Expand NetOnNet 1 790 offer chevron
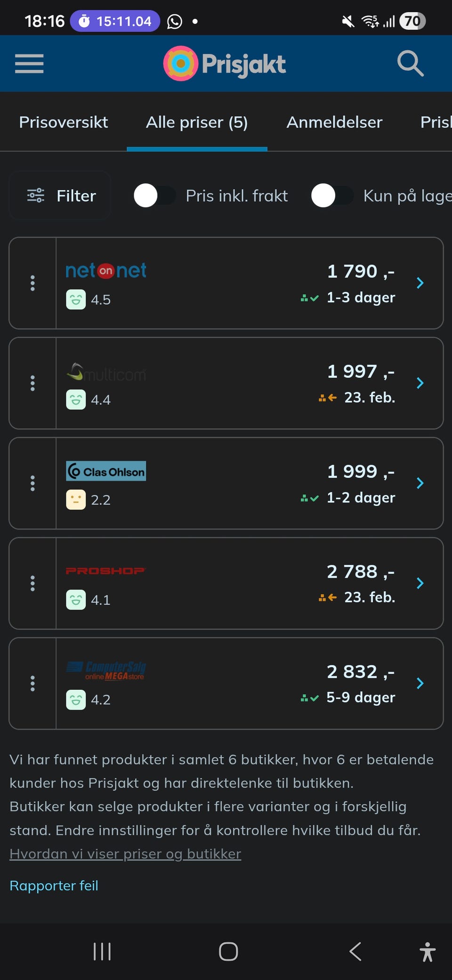 tap(420, 283)
